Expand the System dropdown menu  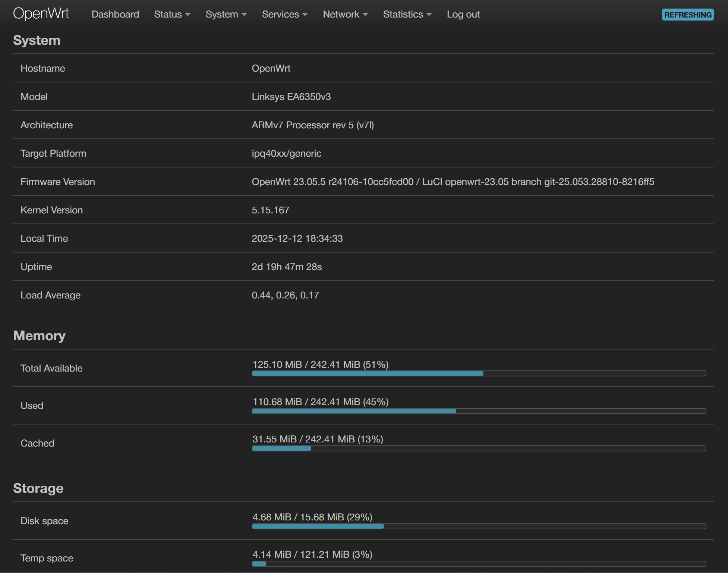[x=226, y=14]
